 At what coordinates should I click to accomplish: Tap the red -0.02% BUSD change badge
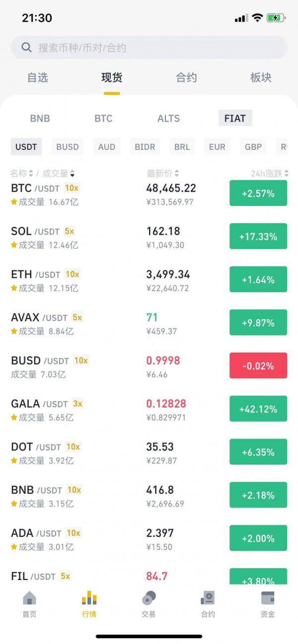pyautogui.click(x=258, y=366)
